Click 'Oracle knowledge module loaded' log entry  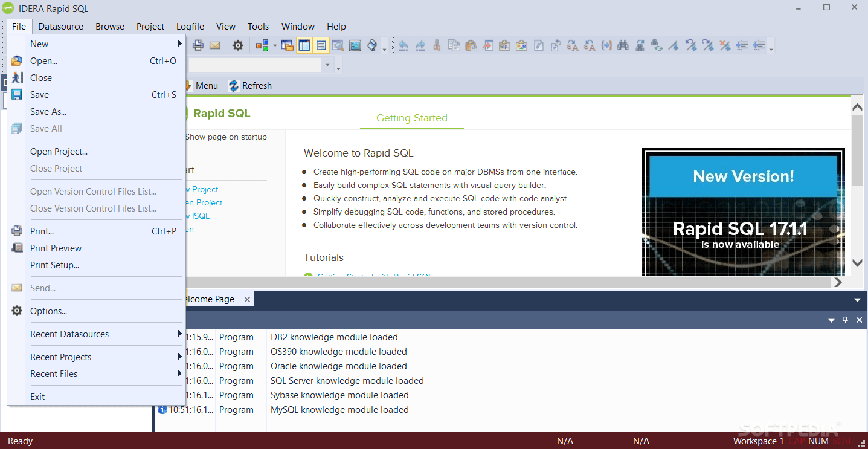pos(339,366)
